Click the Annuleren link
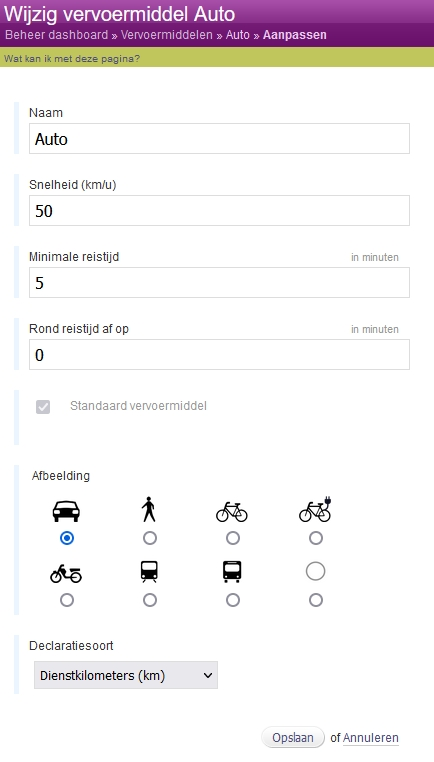434x762 pixels. click(371, 738)
